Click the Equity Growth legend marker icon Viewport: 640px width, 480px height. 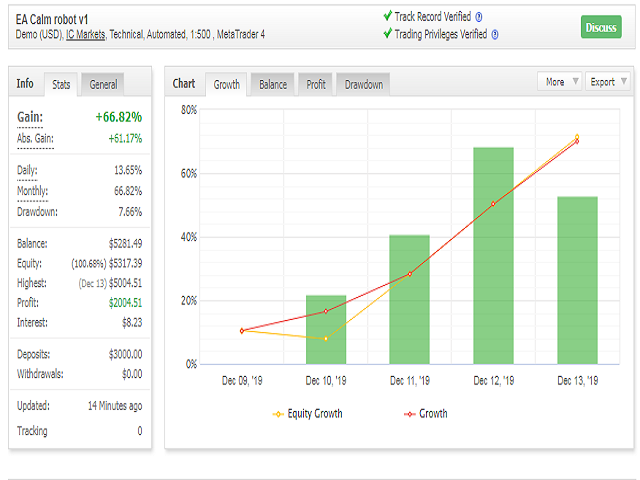(277, 413)
